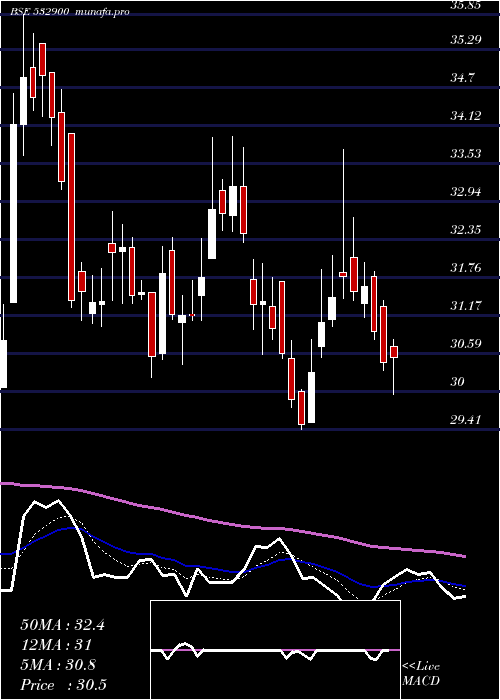This screenshot has height=700, width=500.
Task: Click the 50MA : 32.4 readout
Action: coord(62,625)
